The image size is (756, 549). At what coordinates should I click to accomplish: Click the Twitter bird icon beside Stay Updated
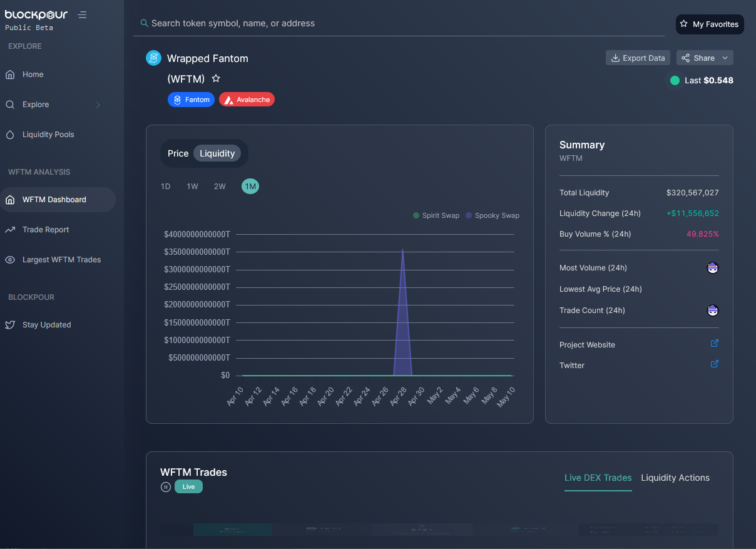(x=10, y=325)
